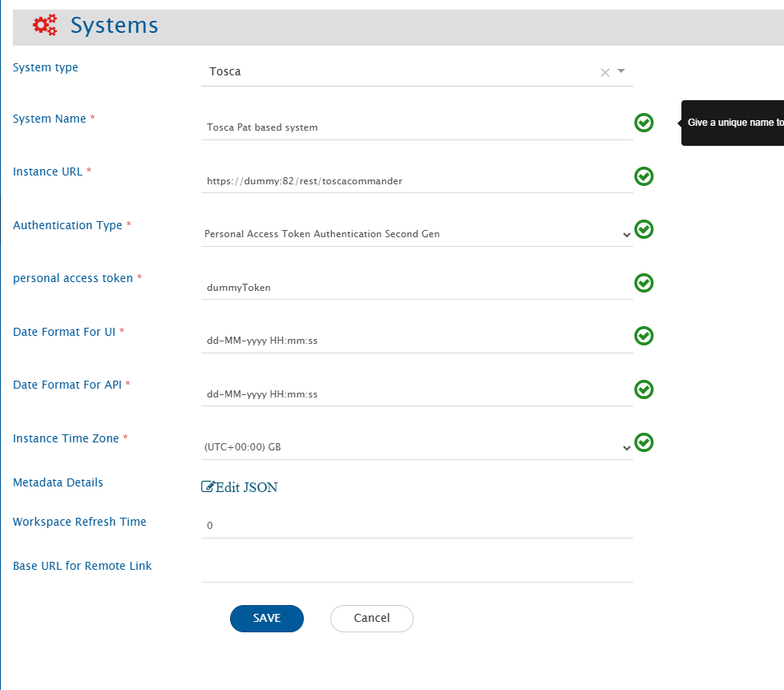Click the red gears Systems icon
This screenshot has height=690, width=784.
click(45, 26)
